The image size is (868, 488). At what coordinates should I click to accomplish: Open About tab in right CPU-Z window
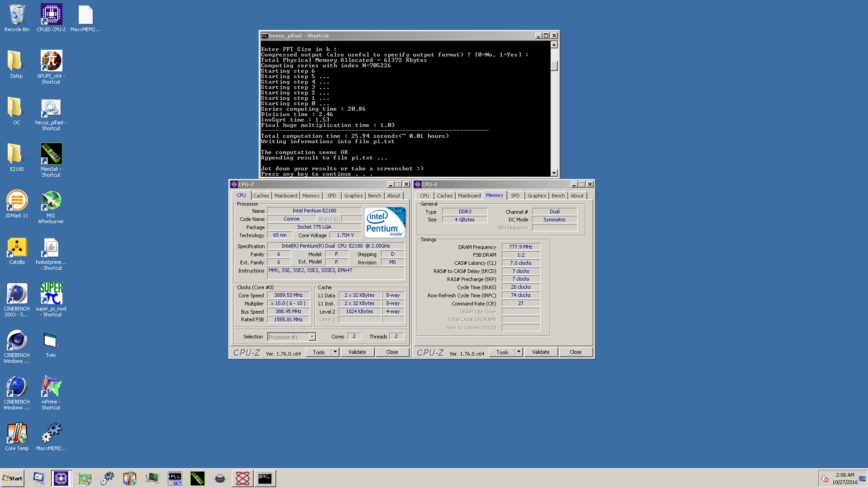(577, 196)
